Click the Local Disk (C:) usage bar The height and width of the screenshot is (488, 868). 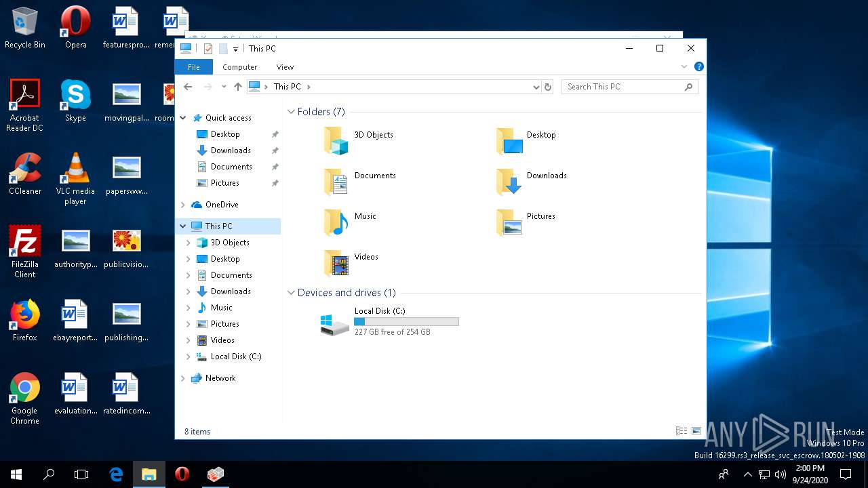(x=406, y=322)
